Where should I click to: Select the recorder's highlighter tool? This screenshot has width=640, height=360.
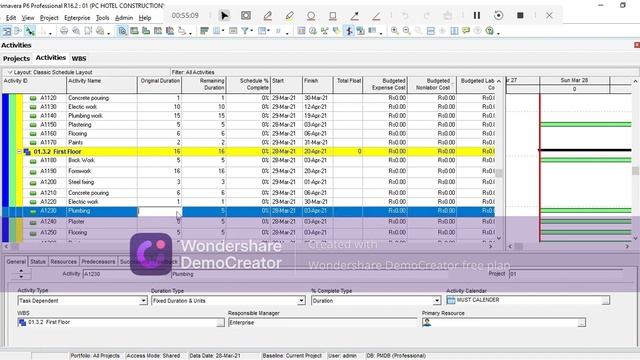(x=289, y=16)
